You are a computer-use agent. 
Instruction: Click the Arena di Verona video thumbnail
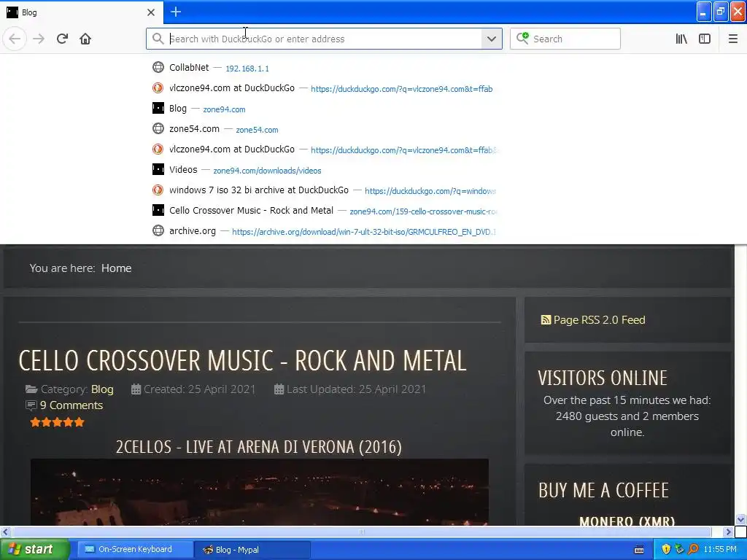(x=260, y=492)
